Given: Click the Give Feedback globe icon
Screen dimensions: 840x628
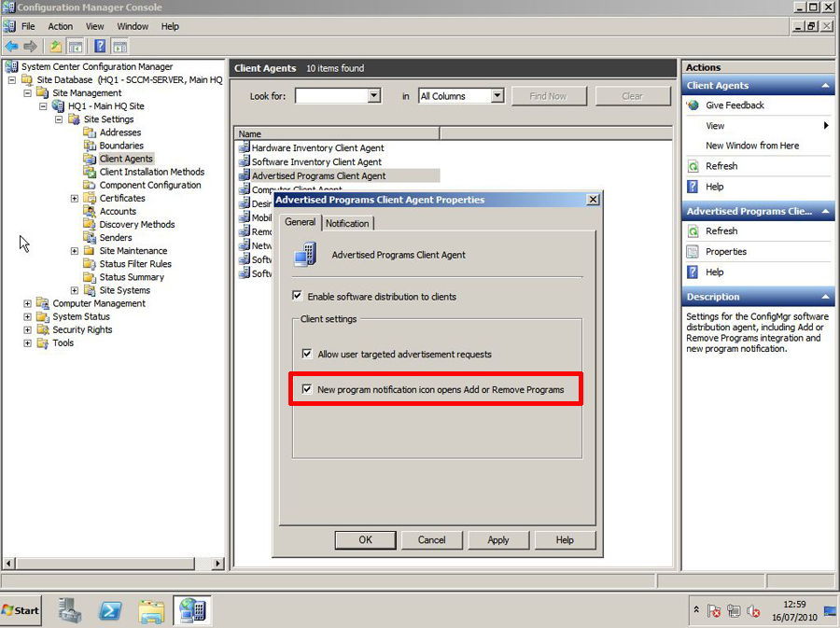Looking at the screenshot, I should point(693,105).
